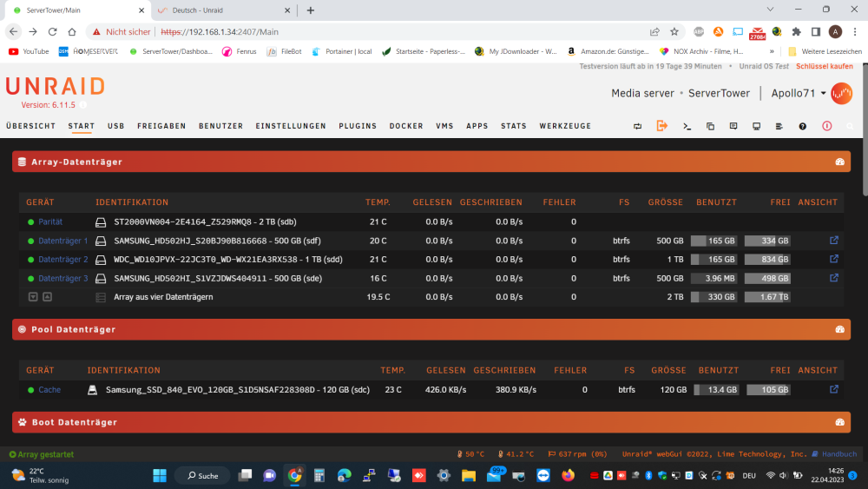
Task: Click the orange logout icon
Action: click(661, 126)
